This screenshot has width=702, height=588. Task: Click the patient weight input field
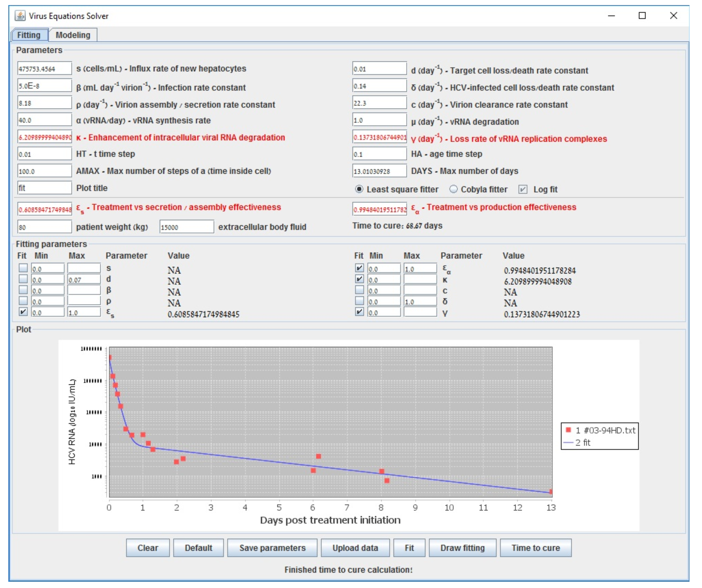tap(44, 227)
